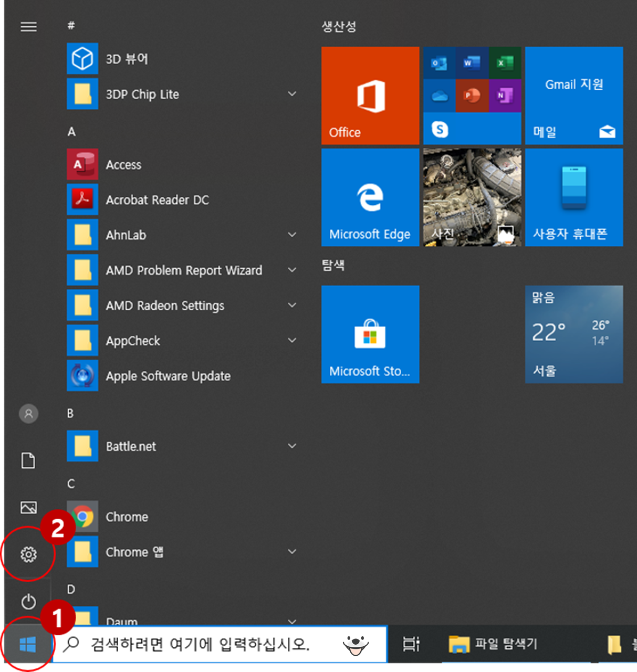Click the AMD Radeon Settings folder icon
Screen dimensions: 637x672
82,304
